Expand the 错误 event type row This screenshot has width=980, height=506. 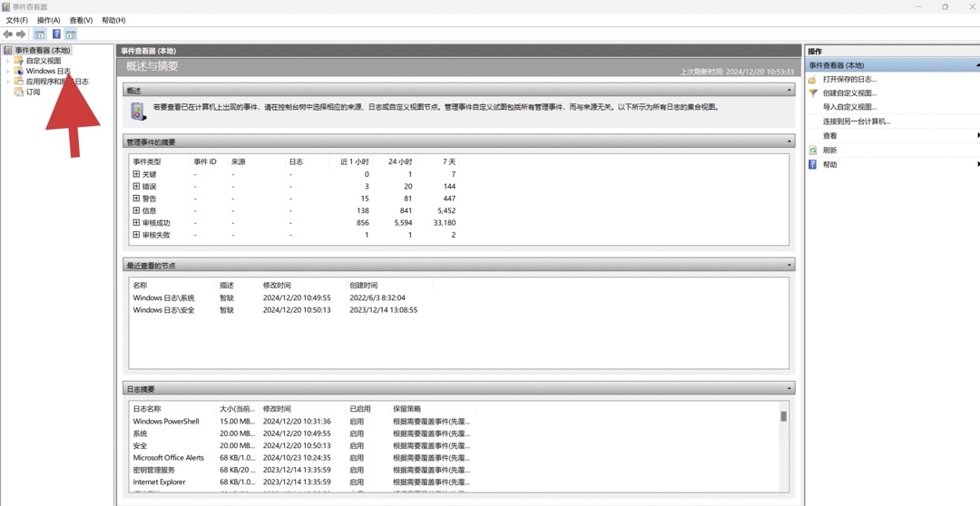136,186
